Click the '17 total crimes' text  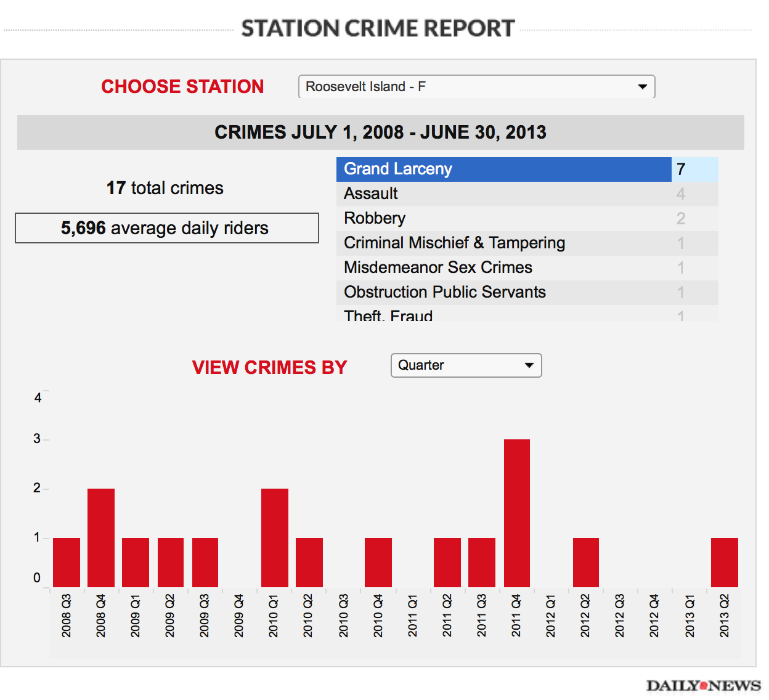click(x=164, y=188)
